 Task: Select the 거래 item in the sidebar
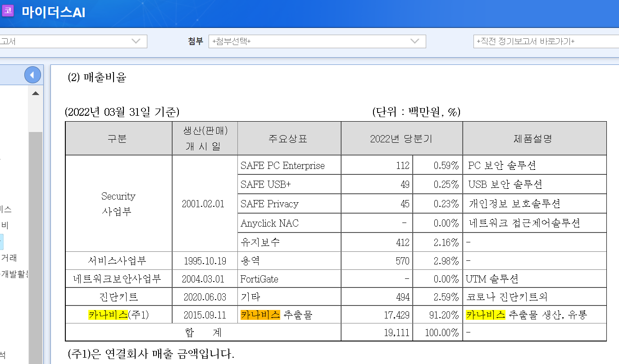pyautogui.click(x=9, y=258)
